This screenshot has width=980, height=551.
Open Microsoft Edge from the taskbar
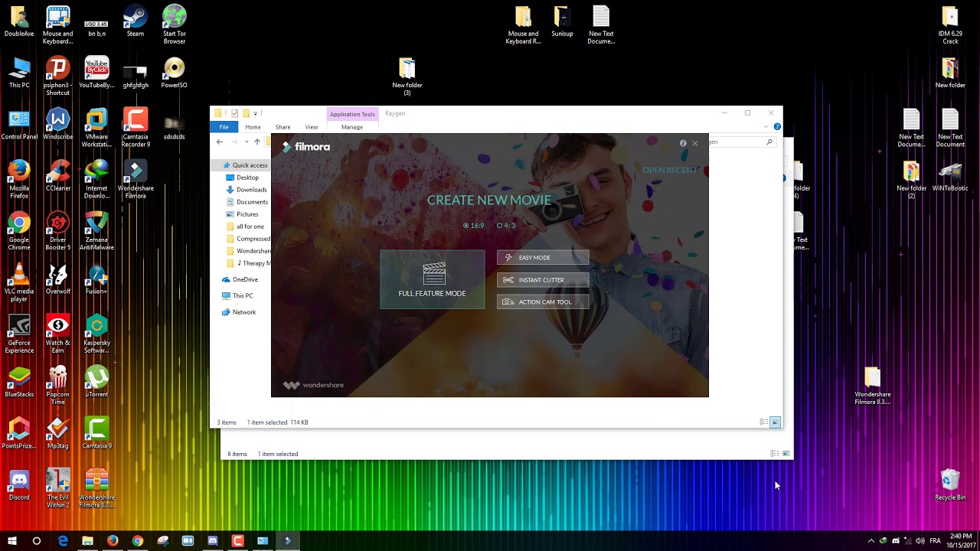click(x=63, y=540)
